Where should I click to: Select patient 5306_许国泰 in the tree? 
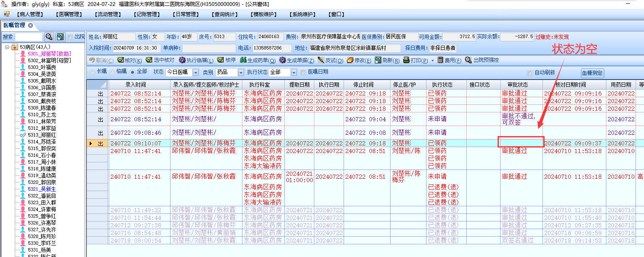[41, 87]
